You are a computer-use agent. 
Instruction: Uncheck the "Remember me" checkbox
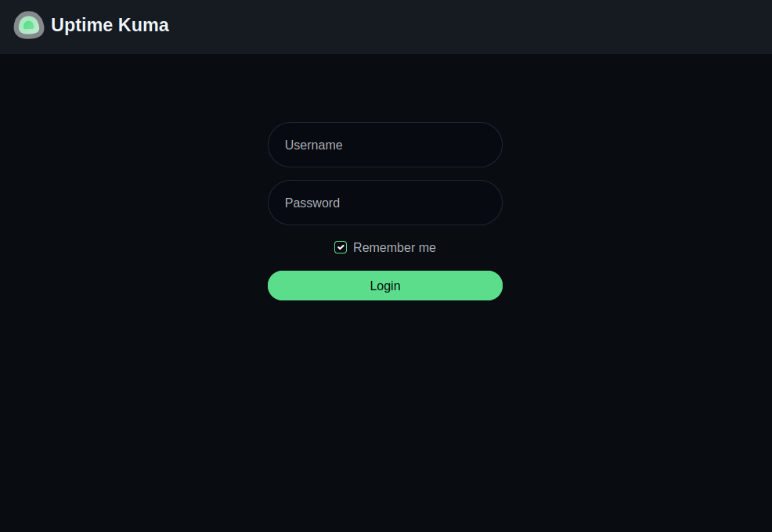(341, 247)
